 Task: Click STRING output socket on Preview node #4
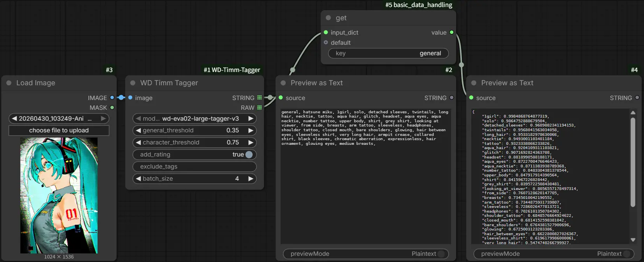point(637,98)
